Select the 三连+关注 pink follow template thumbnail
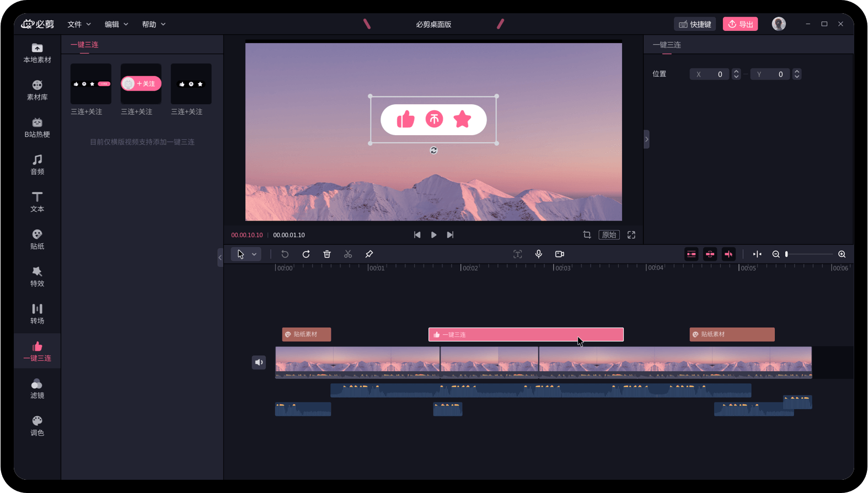Screen dimensions: 868x493 coord(141,84)
